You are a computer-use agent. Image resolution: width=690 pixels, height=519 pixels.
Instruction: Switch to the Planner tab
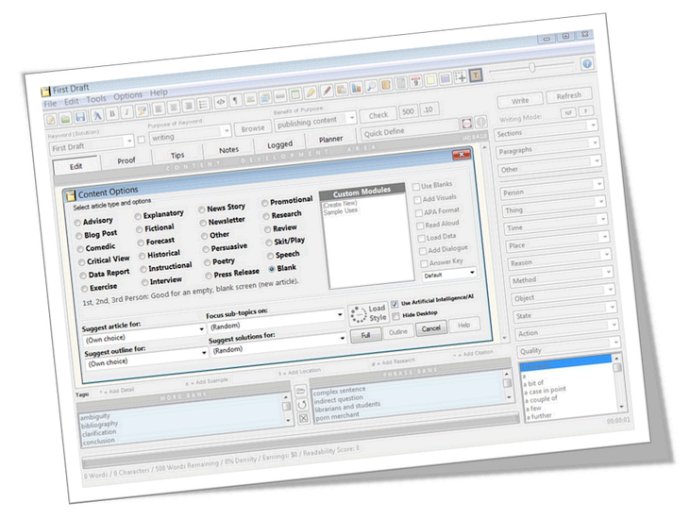pyautogui.click(x=330, y=139)
